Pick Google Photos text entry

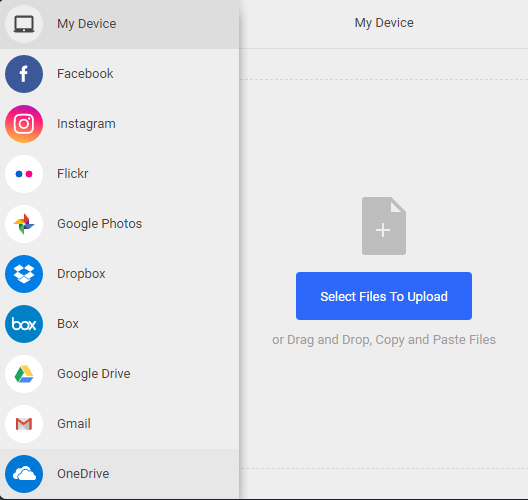[x=100, y=224]
